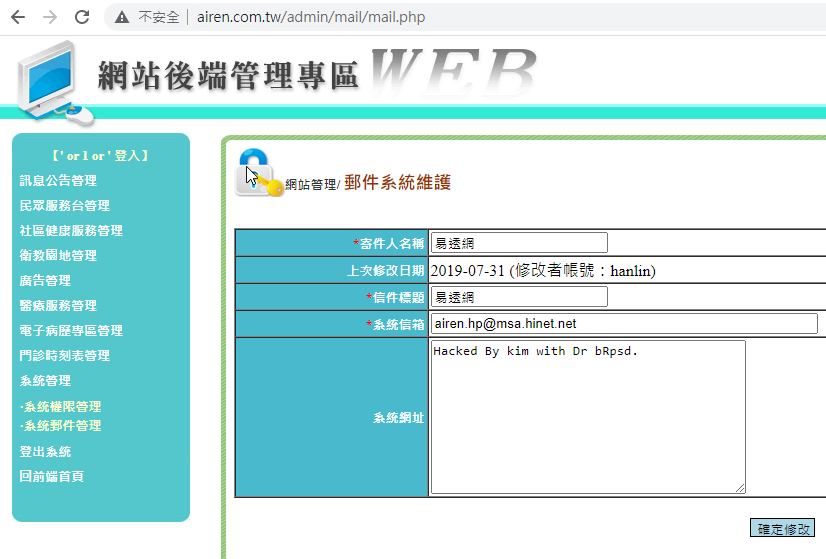This screenshot has width=826, height=559.
Task: Select 電子病歷專區管理 menu item
Action: [71, 331]
